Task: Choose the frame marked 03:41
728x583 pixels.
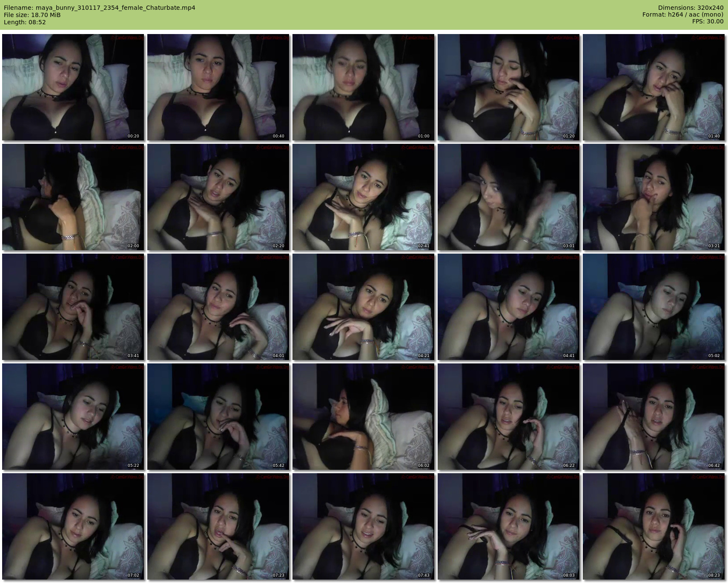Action: coord(73,307)
